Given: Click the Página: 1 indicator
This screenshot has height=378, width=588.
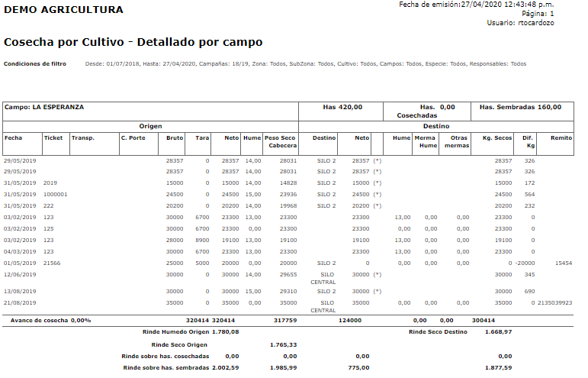Looking at the screenshot, I should click(538, 14).
